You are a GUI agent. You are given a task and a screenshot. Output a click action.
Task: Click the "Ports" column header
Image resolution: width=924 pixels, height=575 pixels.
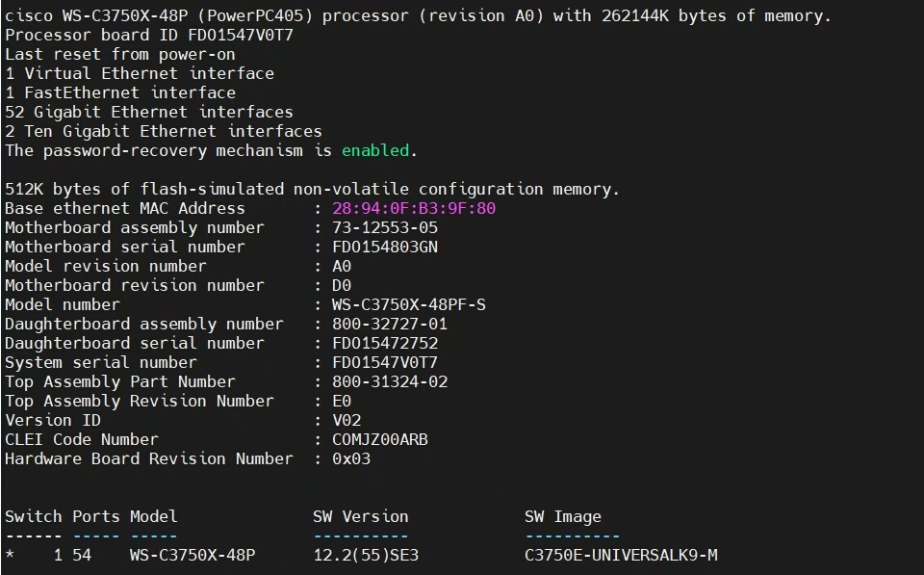point(96,516)
